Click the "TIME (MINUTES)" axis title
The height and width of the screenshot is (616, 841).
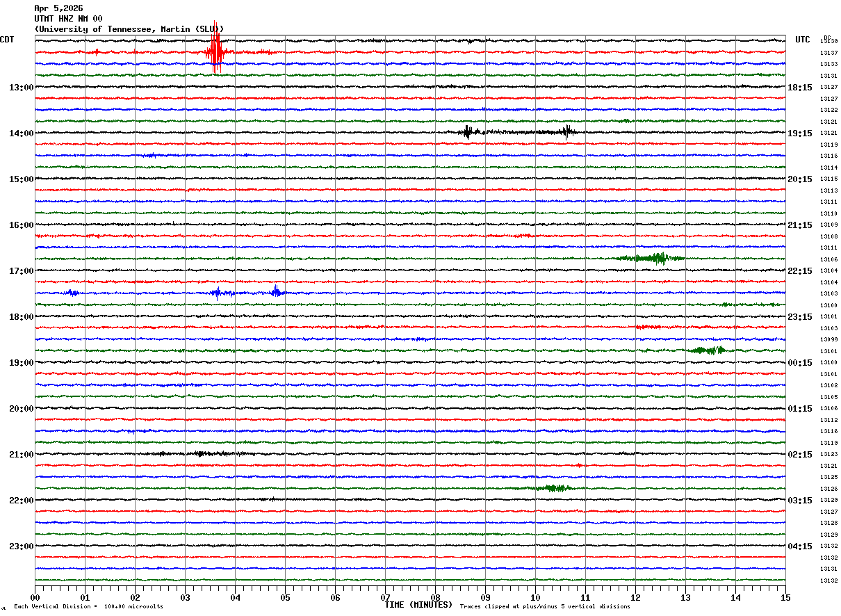(x=418, y=605)
